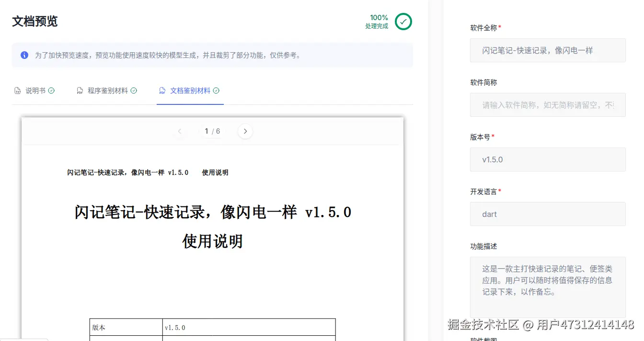Click the green check icon beside 文档鉴别材料

tap(216, 90)
